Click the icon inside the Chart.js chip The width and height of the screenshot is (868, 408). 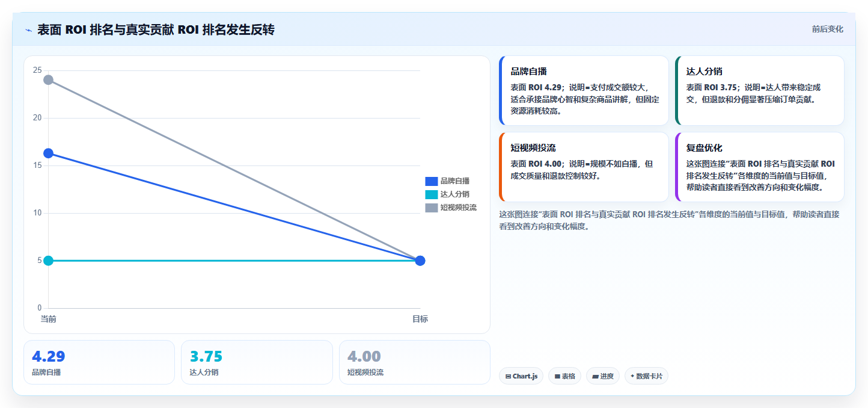click(509, 376)
